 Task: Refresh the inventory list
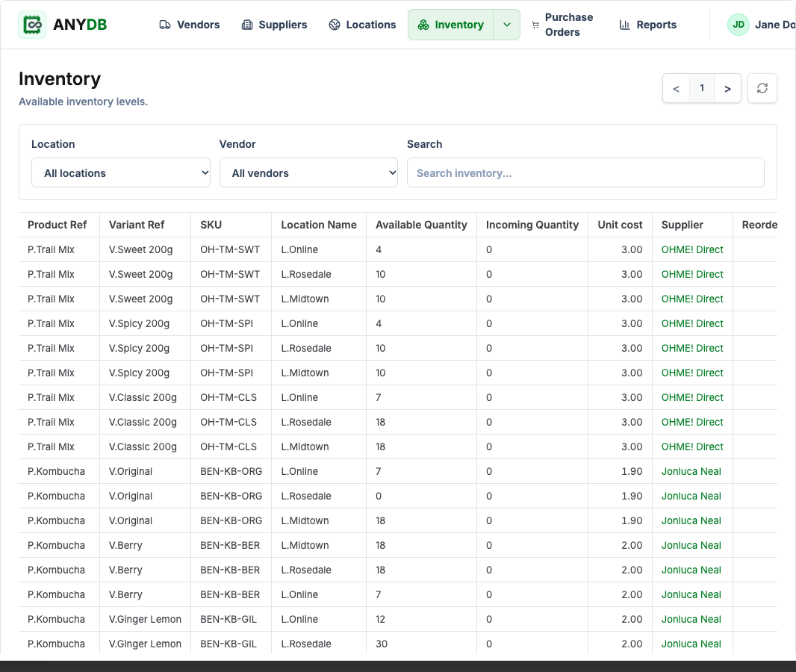pos(762,88)
